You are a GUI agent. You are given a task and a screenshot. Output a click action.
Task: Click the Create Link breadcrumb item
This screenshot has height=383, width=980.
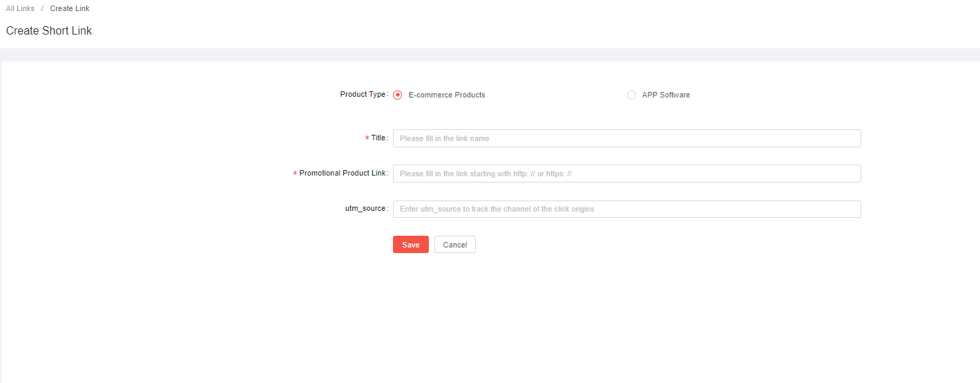(70, 8)
